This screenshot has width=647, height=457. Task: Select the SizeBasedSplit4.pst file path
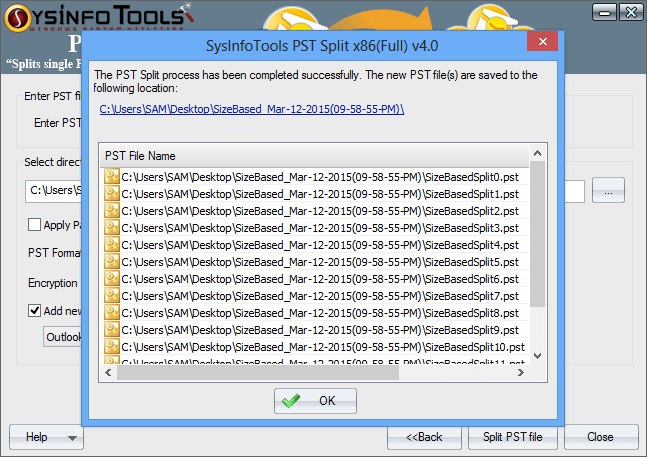coord(320,245)
